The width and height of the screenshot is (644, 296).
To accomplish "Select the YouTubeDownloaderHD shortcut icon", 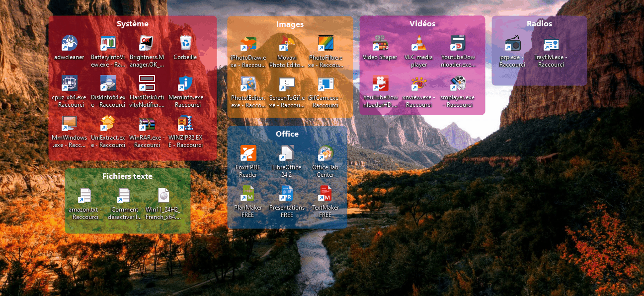I will point(380,82).
